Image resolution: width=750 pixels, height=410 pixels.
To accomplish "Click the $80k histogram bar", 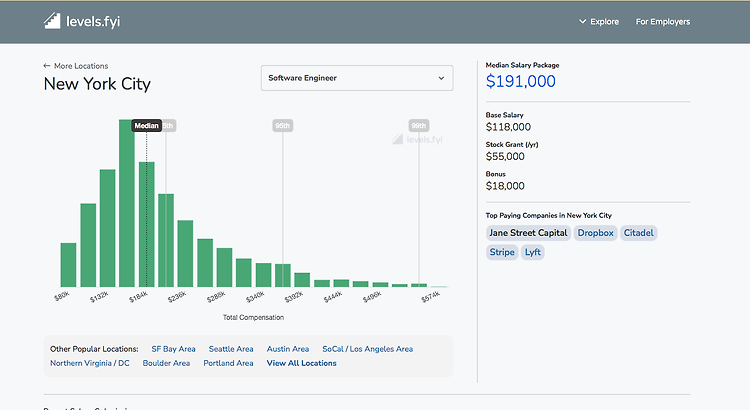I will point(68,265).
